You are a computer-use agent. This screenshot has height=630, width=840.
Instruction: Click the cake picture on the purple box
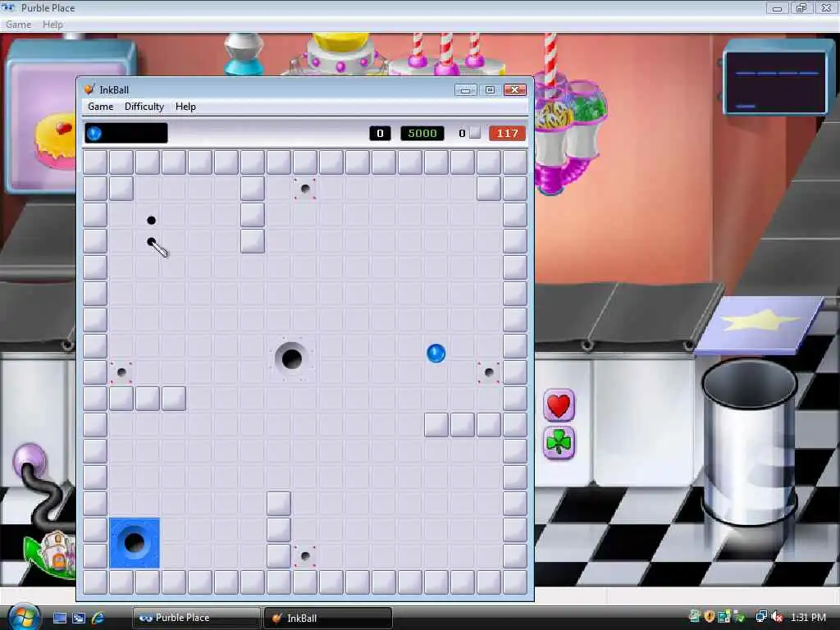55,140
